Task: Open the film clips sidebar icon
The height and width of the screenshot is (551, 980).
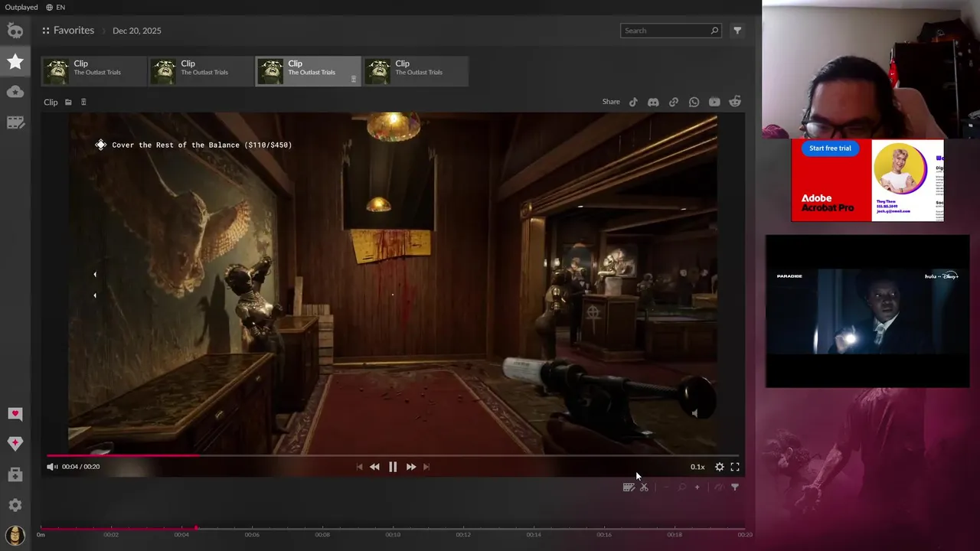Action: (x=15, y=122)
